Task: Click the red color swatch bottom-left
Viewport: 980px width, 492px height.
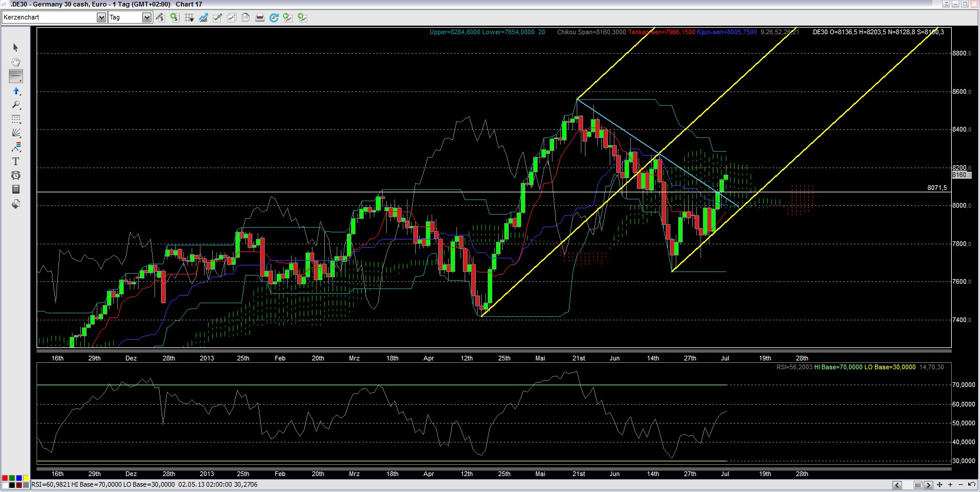Action: click(x=5, y=478)
